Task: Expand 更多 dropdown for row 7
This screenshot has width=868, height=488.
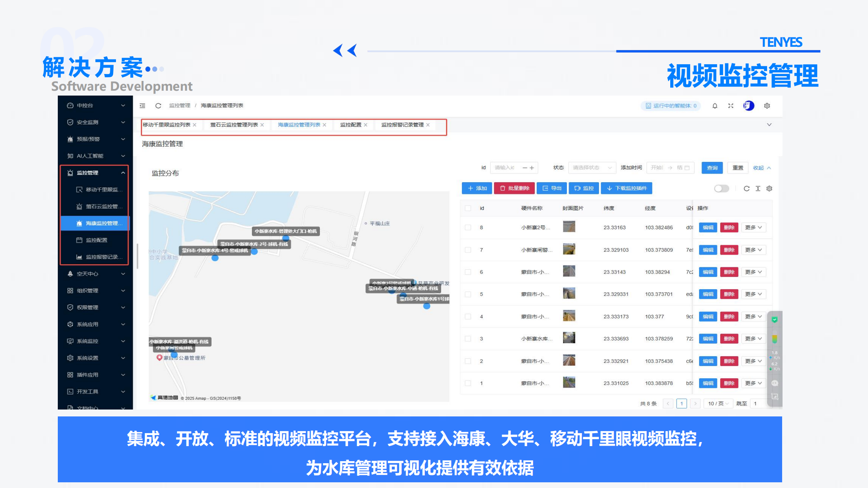Action: (x=753, y=250)
